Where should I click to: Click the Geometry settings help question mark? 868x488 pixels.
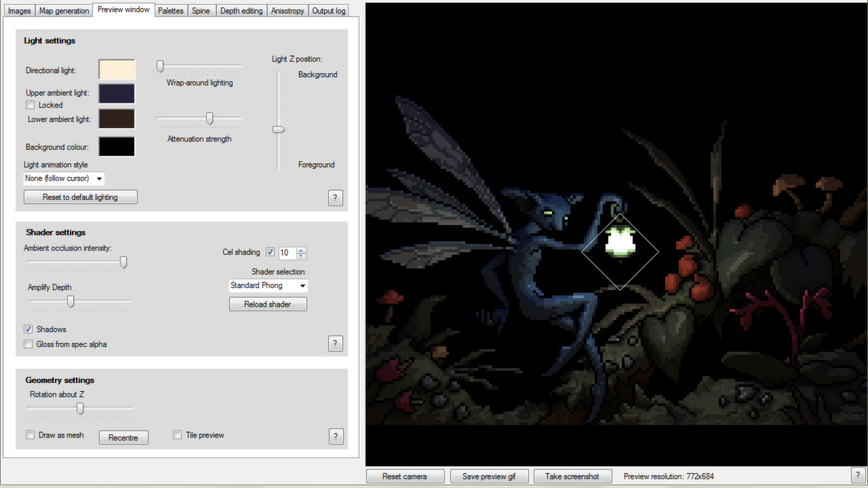[336, 436]
